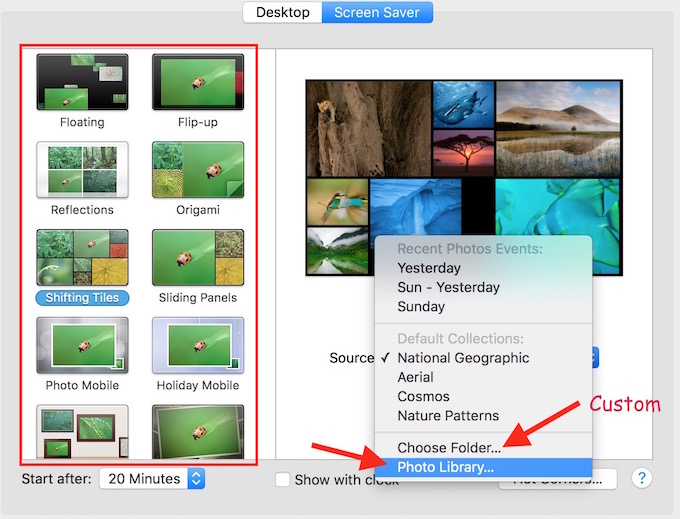Choose Nature Patterns from the menu
The height and width of the screenshot is (519, 680).
pyautogui.click(x=447, y=415)
